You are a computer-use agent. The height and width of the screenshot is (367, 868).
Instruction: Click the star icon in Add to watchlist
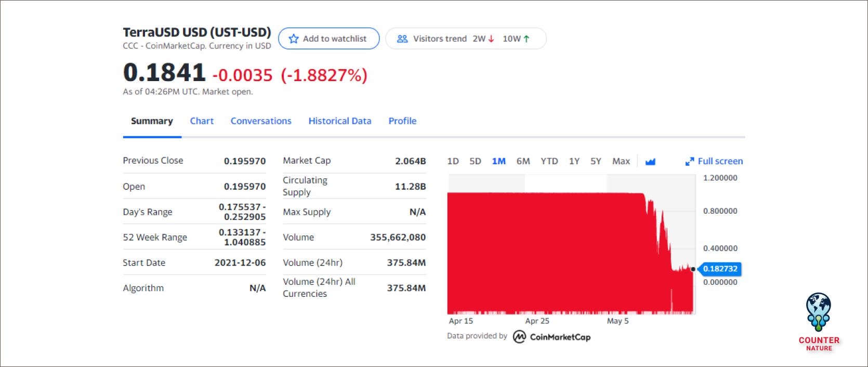point(294,39)
